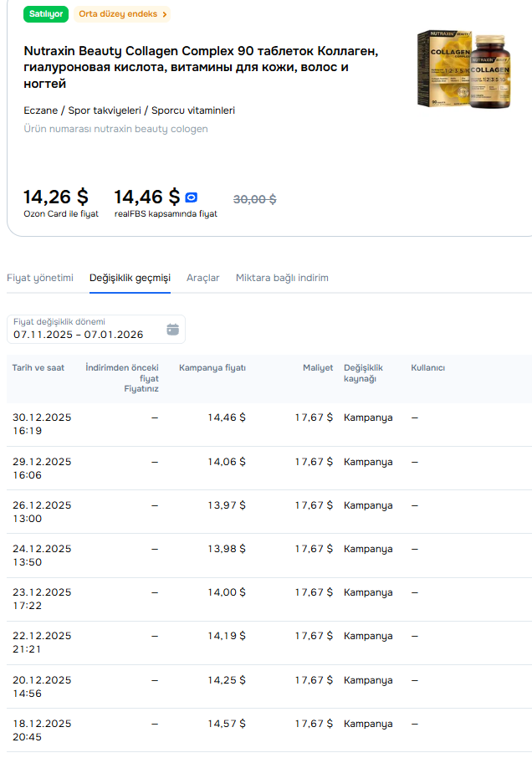Screen dimensions: 532x758
Task: Click the Fiyat değişiklik dönemi date field
Action: pos(96,329)
